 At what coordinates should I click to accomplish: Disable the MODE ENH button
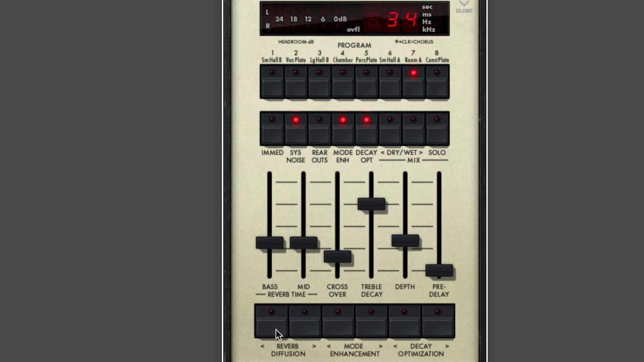tap(343, 129)
